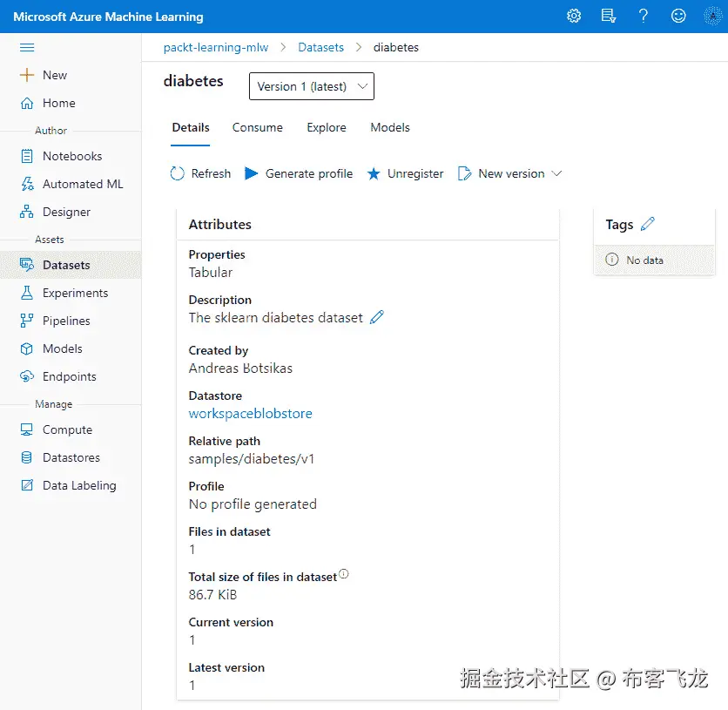Open Datastores under Manage
This screenshot has height=710, width=728.
(x=69, y=457)
